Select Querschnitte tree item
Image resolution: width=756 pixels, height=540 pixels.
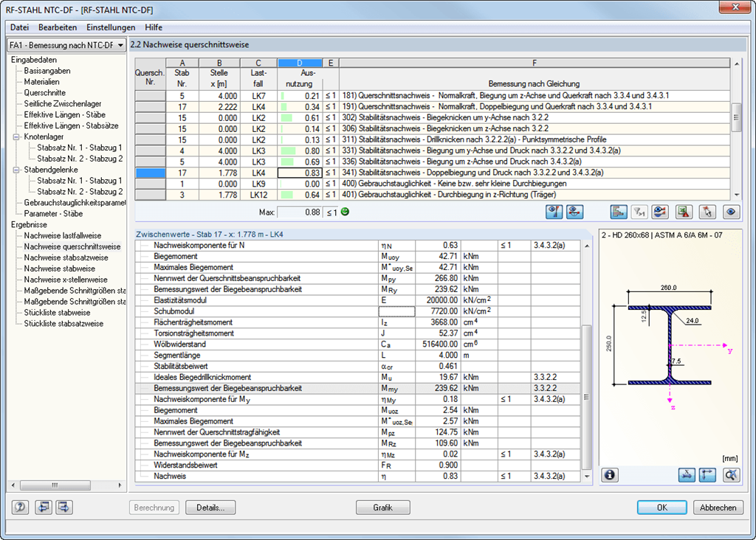click(45, 93)
